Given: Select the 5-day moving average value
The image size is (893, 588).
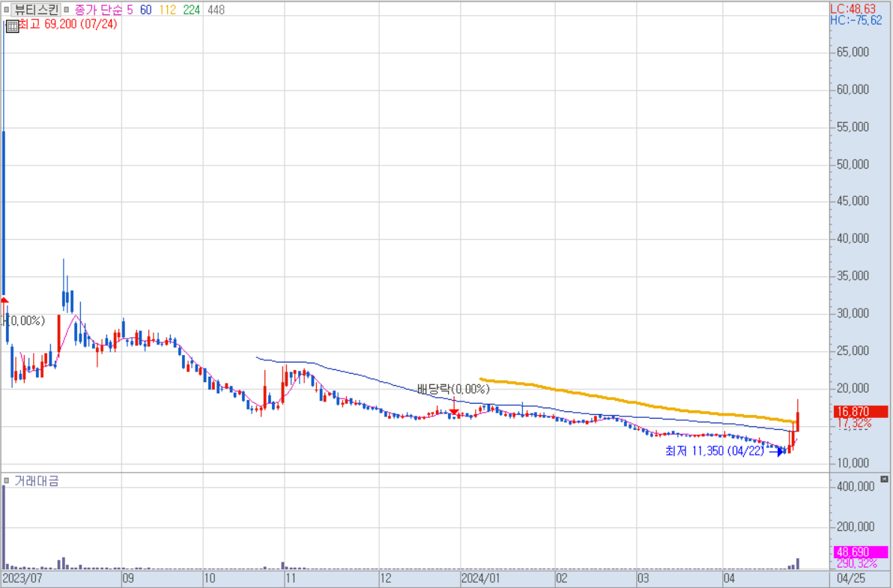Looking at the screenshot, I should coord(130,10).
